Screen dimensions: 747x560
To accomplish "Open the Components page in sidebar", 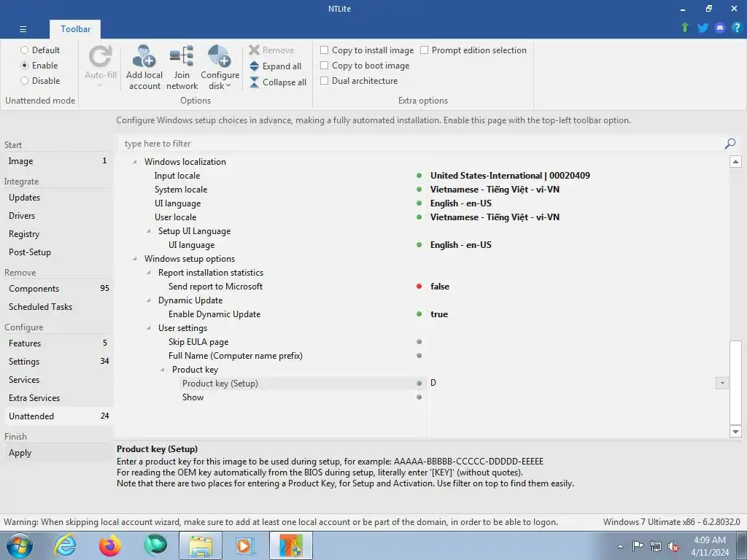I will (57, 289).
